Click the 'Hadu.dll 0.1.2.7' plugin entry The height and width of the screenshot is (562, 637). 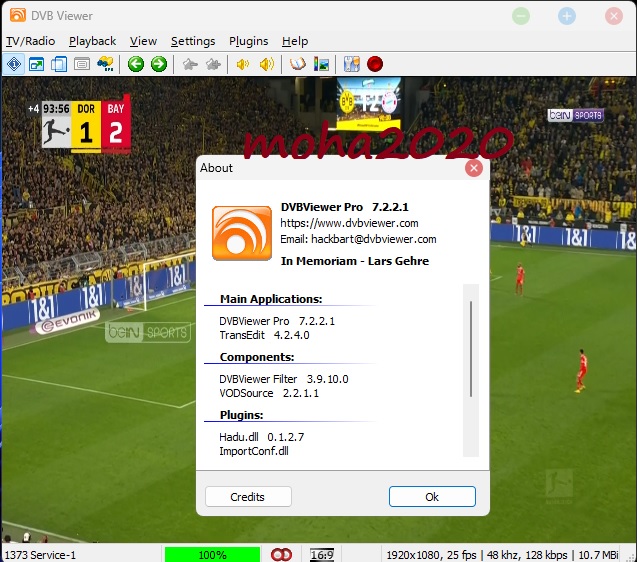point(262,437)
